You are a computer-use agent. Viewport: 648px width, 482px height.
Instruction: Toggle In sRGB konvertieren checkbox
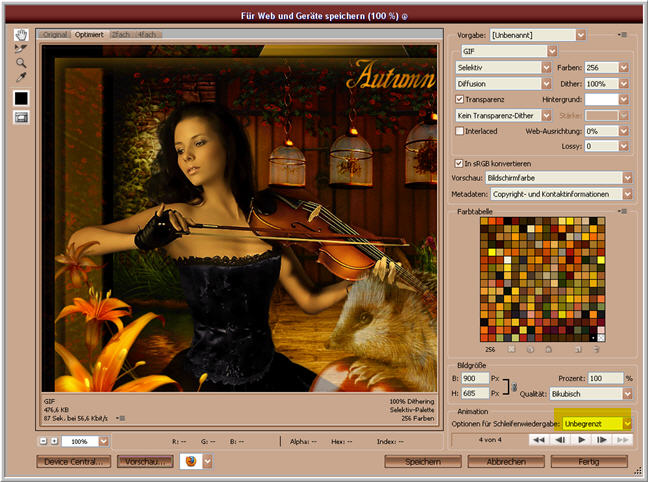click(x=459, y=163)
